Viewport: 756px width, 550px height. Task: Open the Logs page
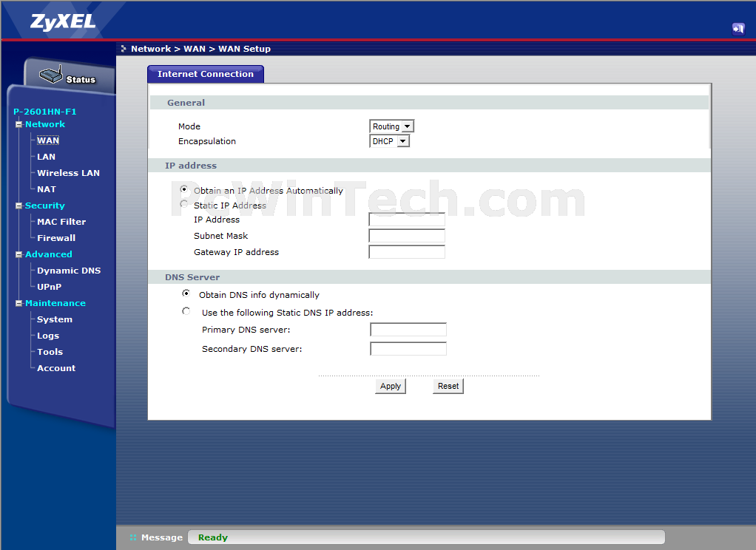pos(48,336)
